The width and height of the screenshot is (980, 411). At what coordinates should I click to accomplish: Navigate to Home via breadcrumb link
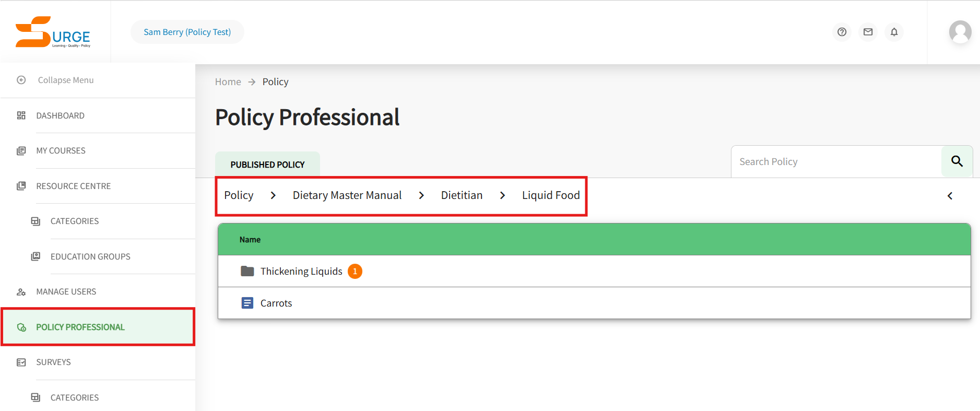[228, 81]
